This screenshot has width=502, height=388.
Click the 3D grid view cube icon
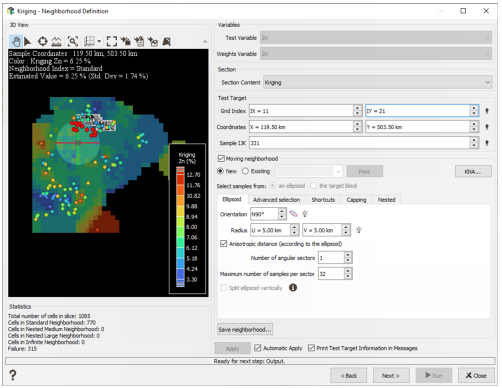tap(89, 41)
